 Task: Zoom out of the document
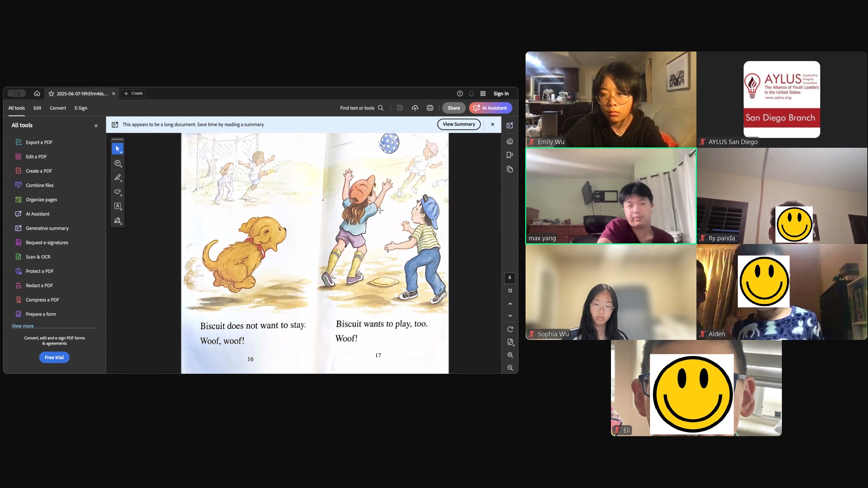tap(510, 368)
